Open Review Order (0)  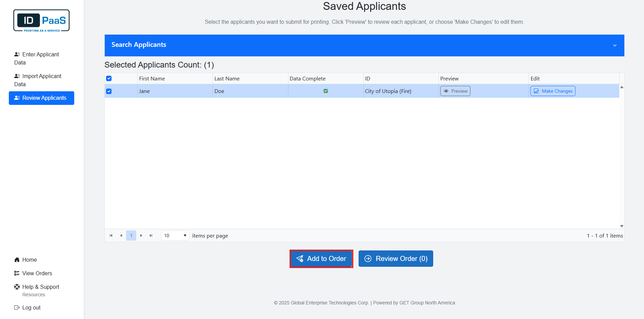[396, 259]
